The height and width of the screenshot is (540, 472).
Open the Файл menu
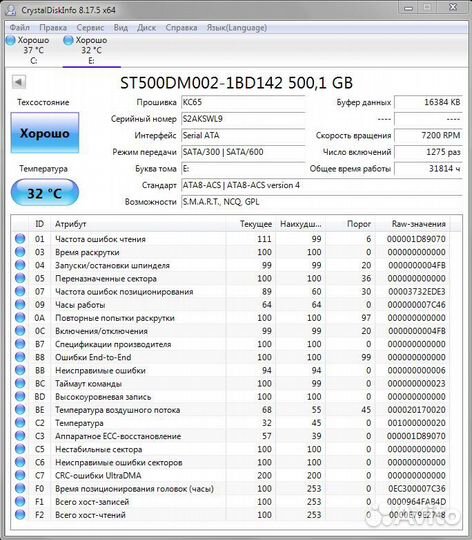click(x=20, y=28)
